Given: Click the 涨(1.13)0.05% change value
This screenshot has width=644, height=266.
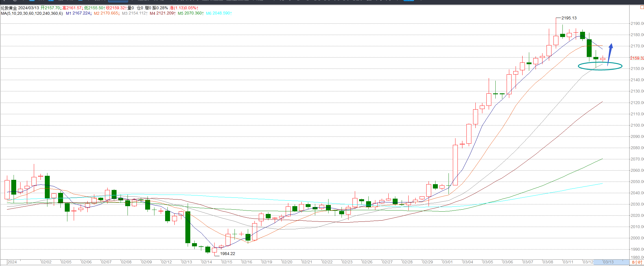Looking at the screenshot, I should coord(184,8).
